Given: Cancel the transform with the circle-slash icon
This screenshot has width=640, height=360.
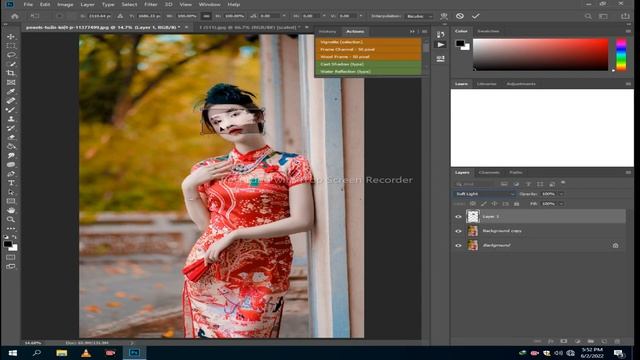Looking at the screenshot, I should pos(460,16).
